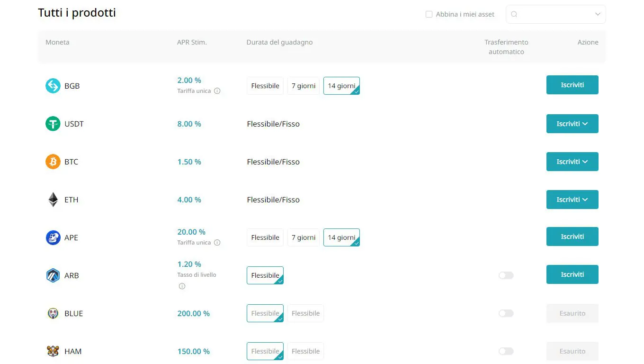
Task: Select the selected Flessibile option for BLUE
Action: tap(265, 313)
